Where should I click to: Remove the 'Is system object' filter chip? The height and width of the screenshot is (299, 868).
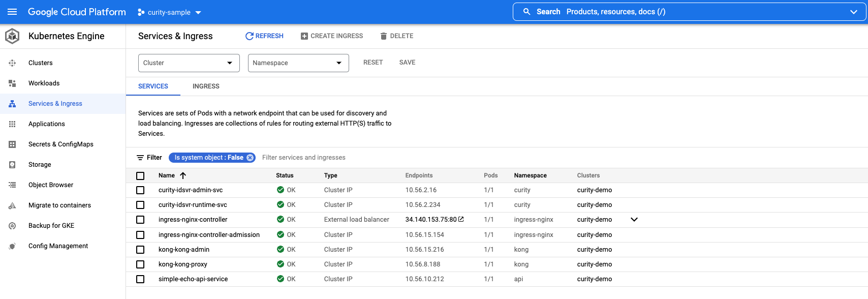point(250,158)
